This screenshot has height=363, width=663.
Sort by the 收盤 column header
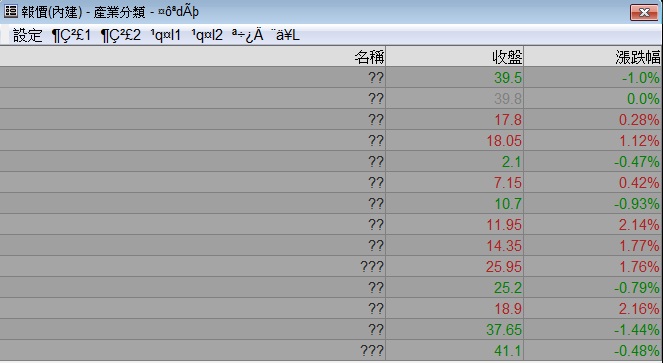pos(455,56)
